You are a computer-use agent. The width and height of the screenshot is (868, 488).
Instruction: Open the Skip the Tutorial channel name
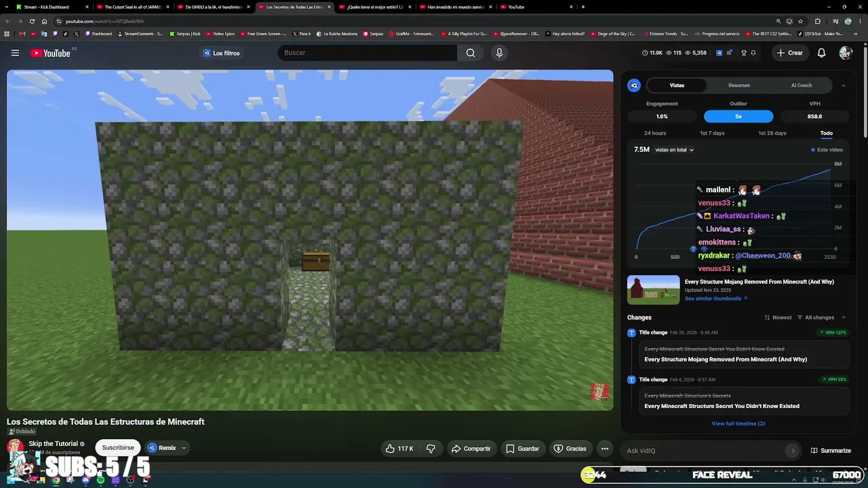click(x=53, y=444)
